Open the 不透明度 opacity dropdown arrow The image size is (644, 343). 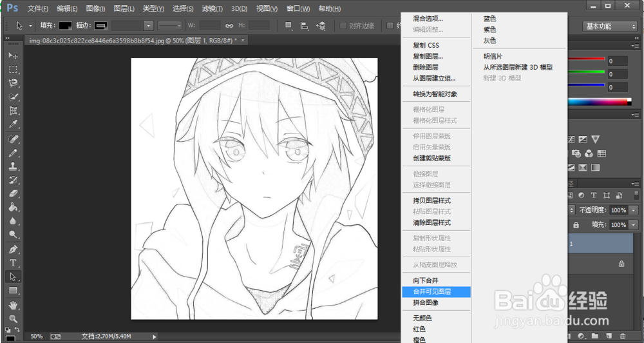(x=633, y=210)
